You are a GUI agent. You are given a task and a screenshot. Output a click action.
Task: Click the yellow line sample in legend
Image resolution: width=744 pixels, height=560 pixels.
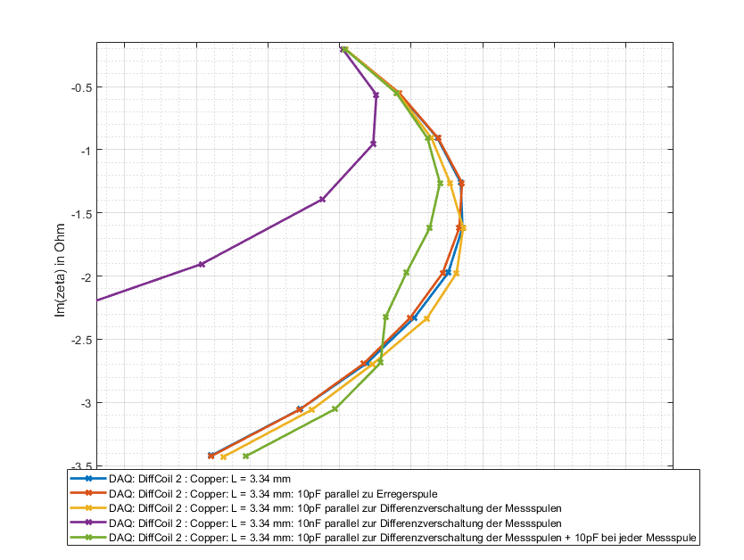click(x=89, y=507)
